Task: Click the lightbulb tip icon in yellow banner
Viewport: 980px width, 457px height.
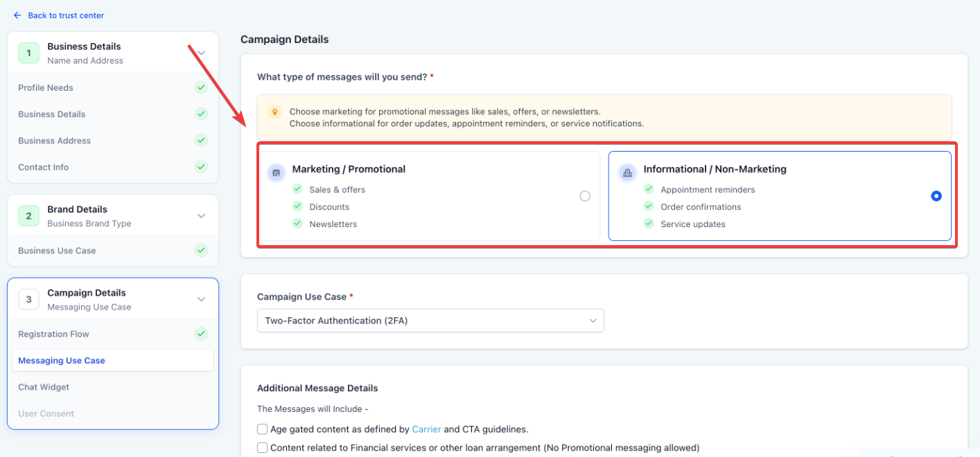Action: pyautogui.click(x=274, y=111)
